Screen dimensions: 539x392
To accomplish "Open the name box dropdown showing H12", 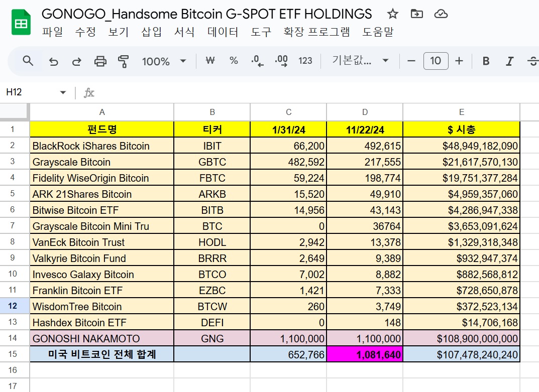I will 62,92.
